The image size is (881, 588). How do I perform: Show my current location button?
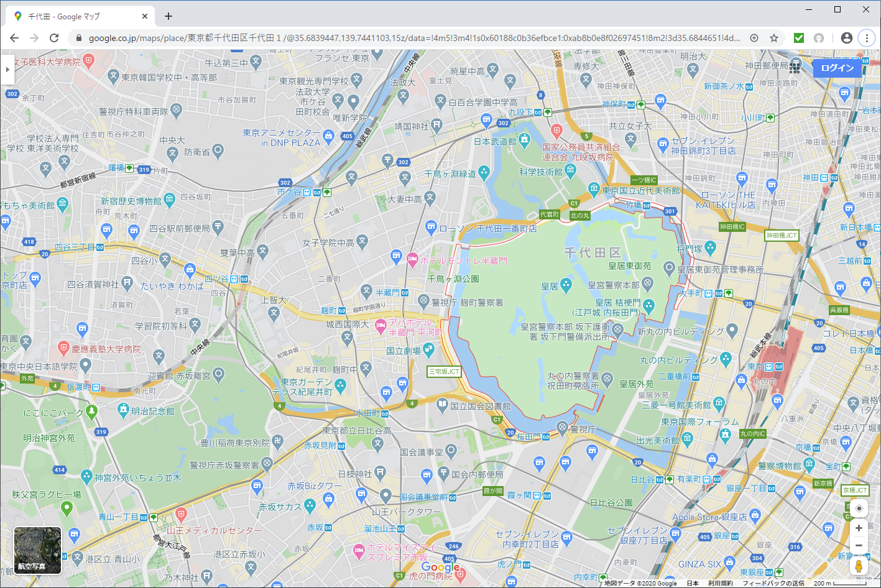tap(859, 508)
